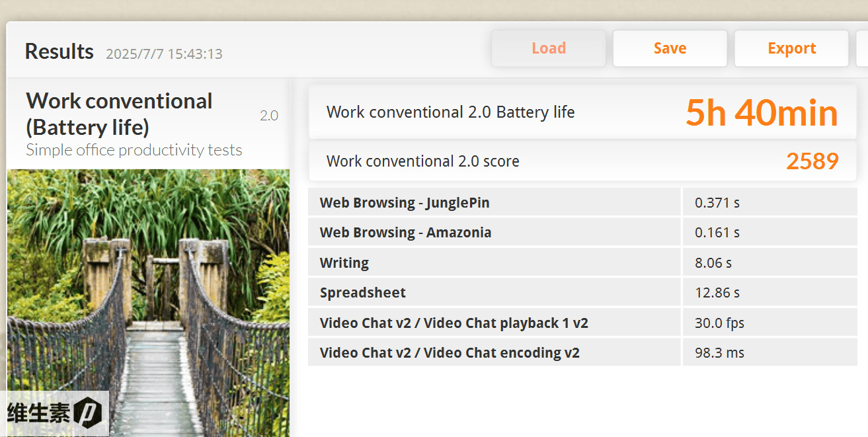Select Video Chat encoding v2 row
The height and width of the screenshot is (437, 868).
(x=582, y=352)
